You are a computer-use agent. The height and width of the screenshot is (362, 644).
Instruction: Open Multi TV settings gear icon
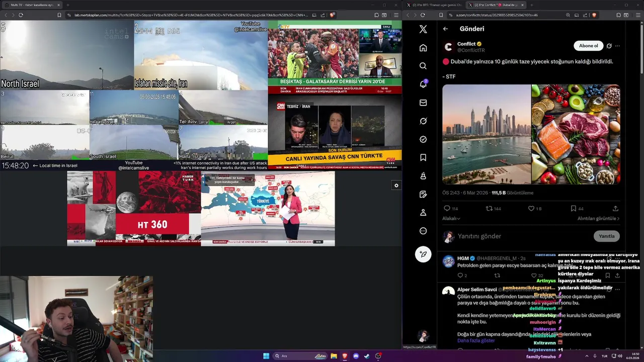(x=396, y=186)
